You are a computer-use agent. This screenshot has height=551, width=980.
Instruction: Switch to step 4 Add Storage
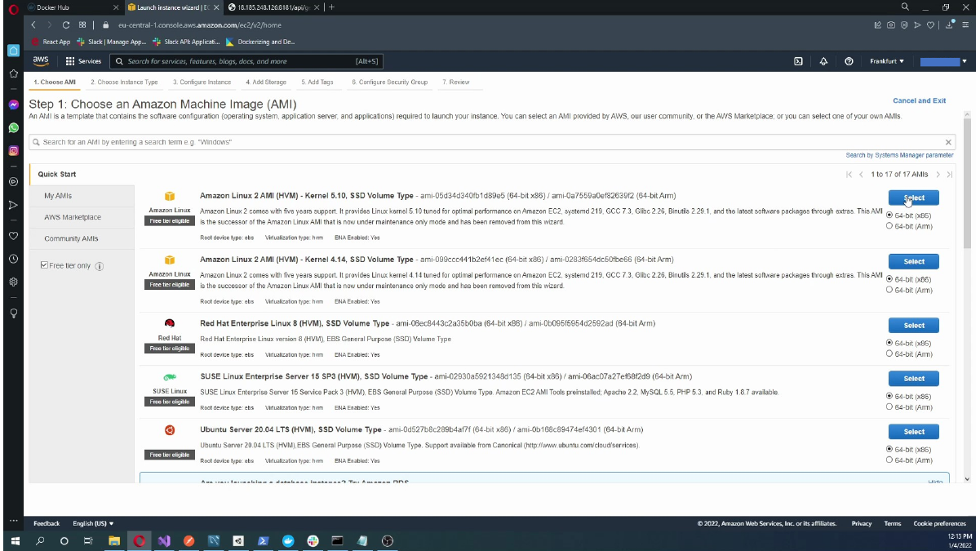[x=266, y=82]
